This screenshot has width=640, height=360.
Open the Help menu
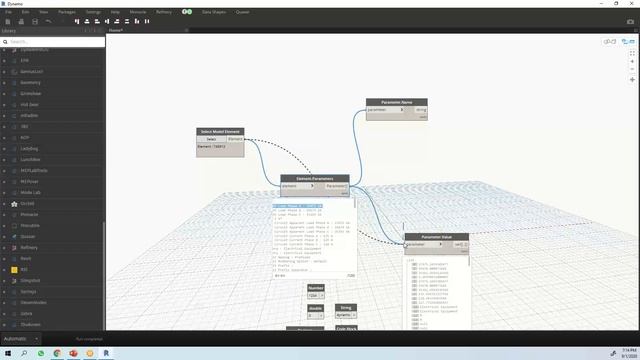coord(116,12)
